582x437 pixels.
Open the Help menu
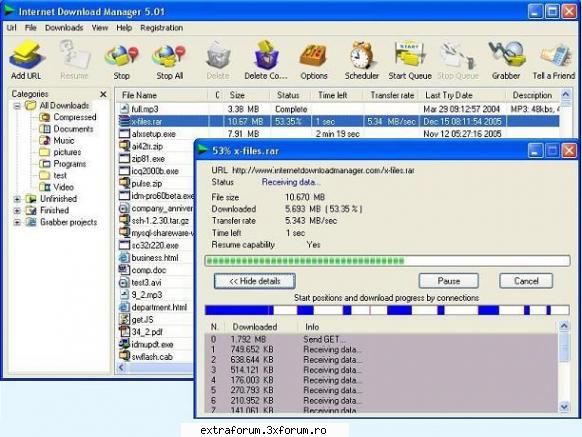[x=124, y=28]
